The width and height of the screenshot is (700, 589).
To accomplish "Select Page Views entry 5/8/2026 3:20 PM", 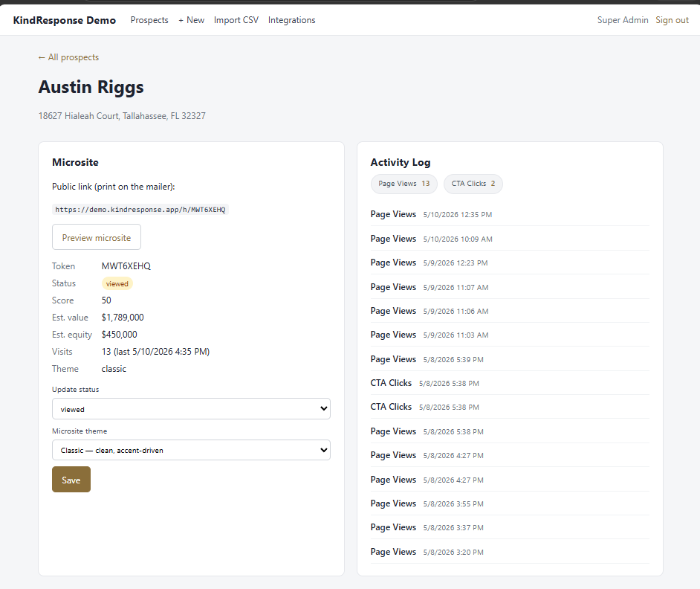I will [x=509, y=552].
